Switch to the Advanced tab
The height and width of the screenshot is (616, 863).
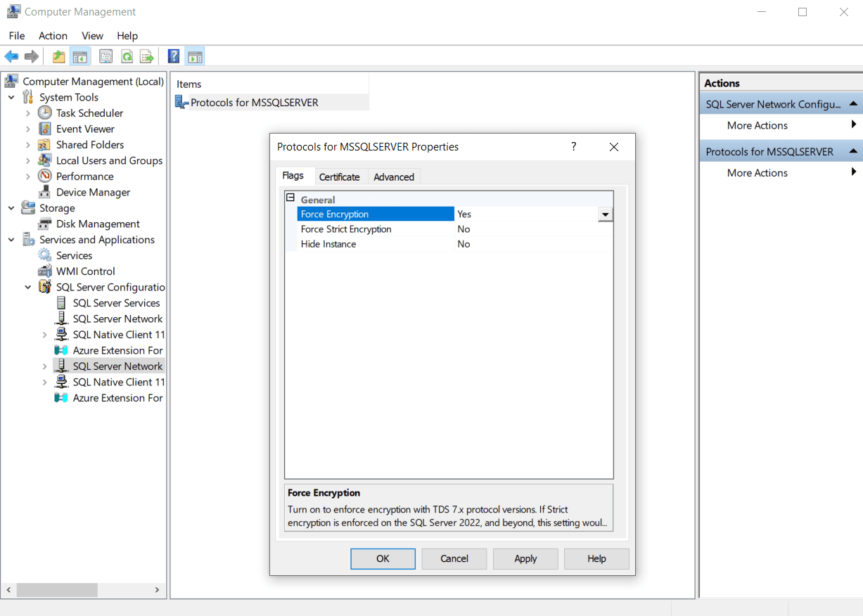tap(394, 177)
